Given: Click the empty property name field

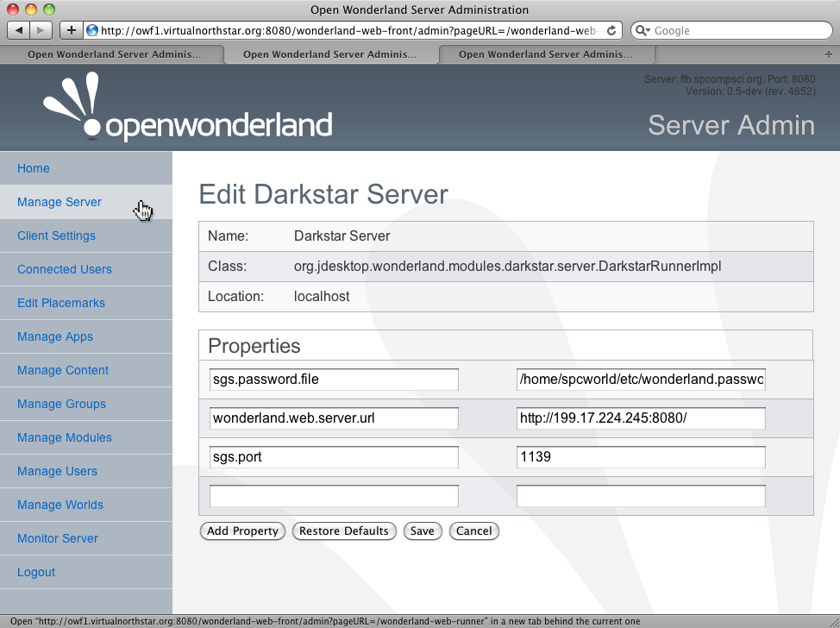Looking at the screenshot, I should 334,496.
